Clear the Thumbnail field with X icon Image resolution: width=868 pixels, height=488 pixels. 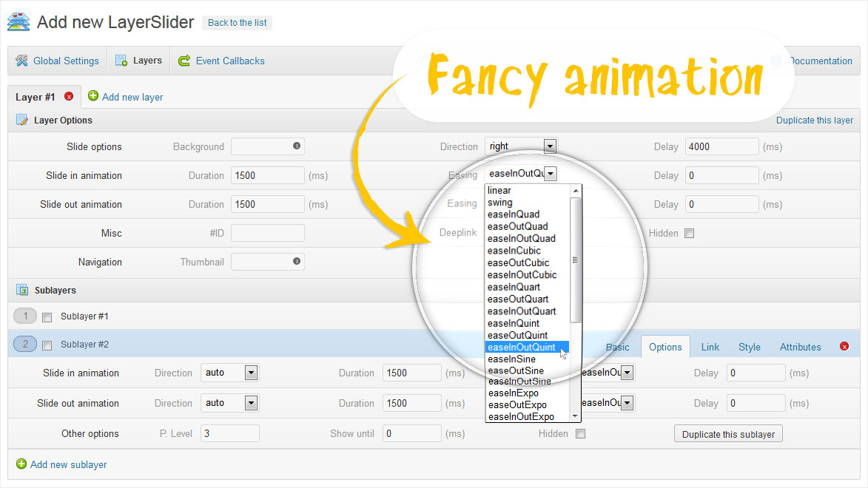click(297, 261)
